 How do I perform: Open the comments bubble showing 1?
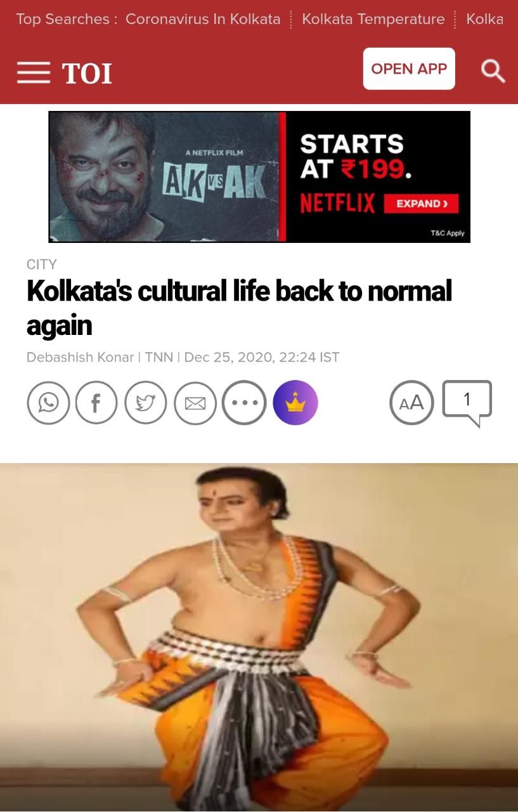click(467, 403)
